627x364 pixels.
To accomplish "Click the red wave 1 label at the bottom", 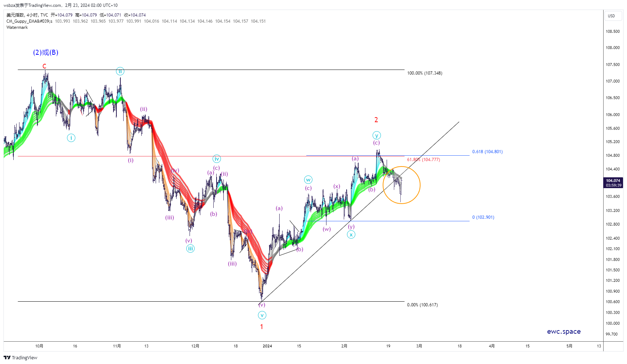I will coord(262,327).
